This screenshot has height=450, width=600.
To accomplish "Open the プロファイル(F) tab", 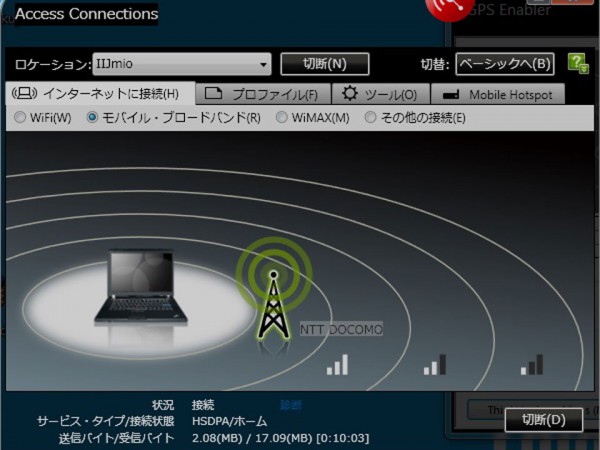I will click(263, 94).
